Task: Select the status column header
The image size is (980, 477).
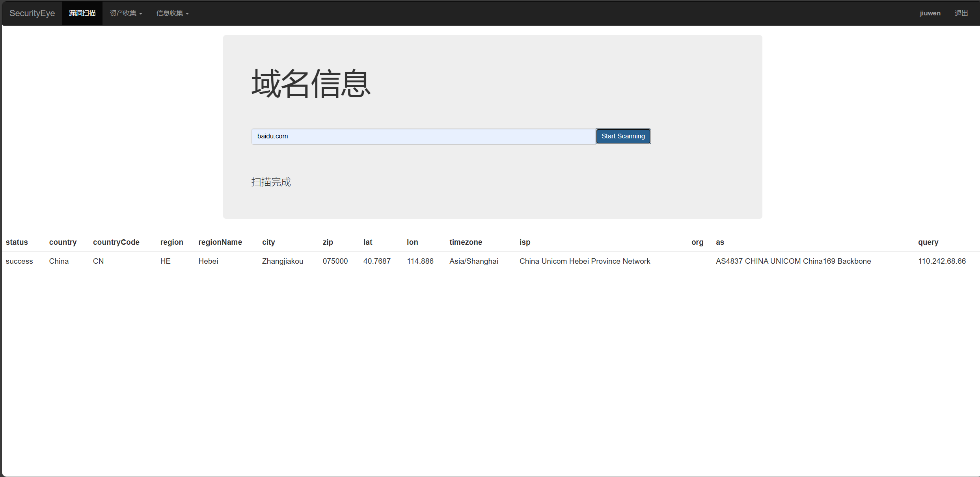Action: coord(17,242)
